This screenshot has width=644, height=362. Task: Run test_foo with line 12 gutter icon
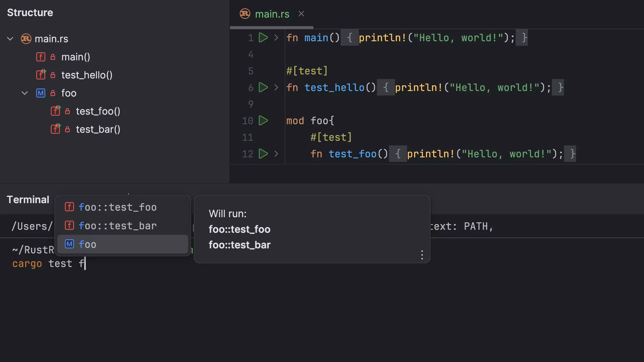point(263,154)
